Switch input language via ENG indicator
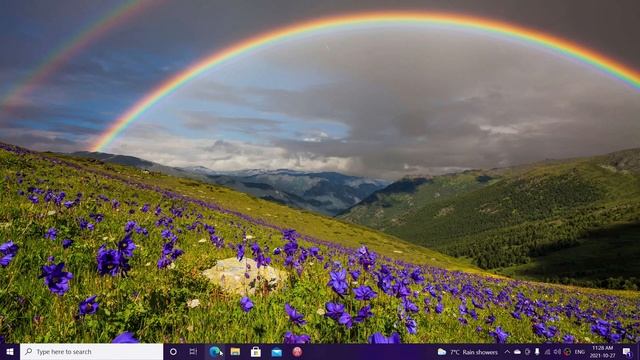The width and height of the screenshot is (640, 360). [x=580, y=352]
